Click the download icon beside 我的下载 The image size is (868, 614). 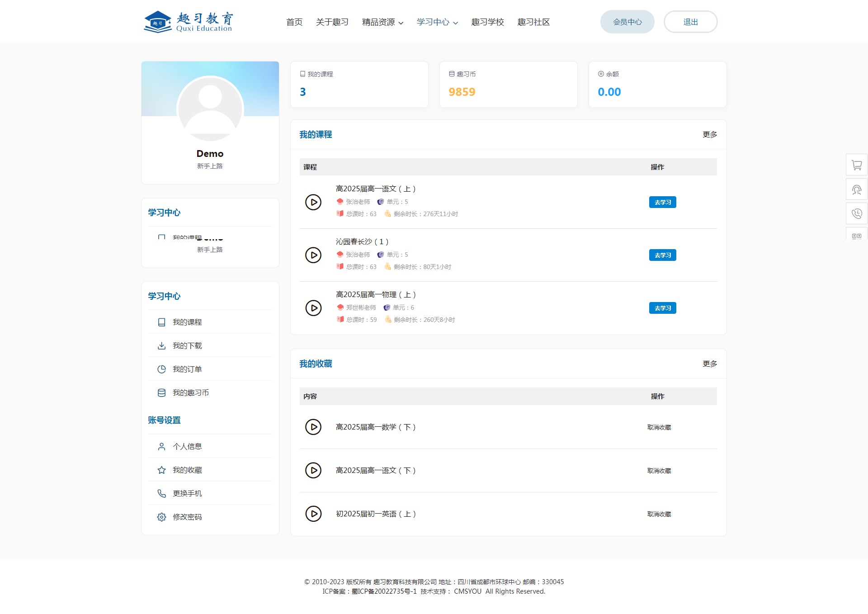point(161,345)
